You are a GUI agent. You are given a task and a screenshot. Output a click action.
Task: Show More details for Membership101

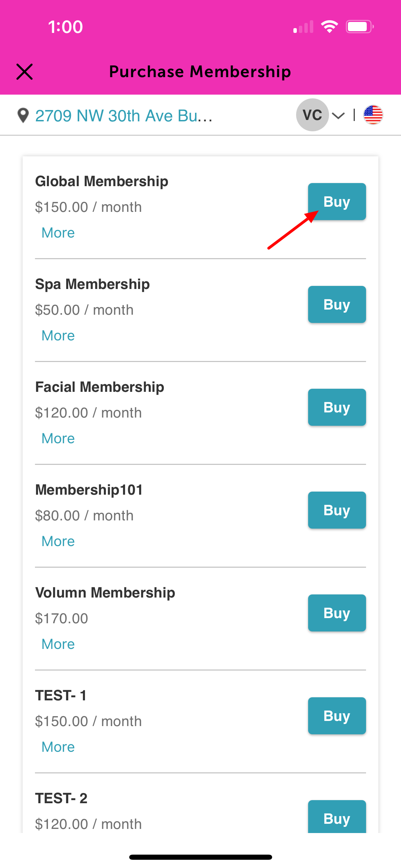coord(58,541)
